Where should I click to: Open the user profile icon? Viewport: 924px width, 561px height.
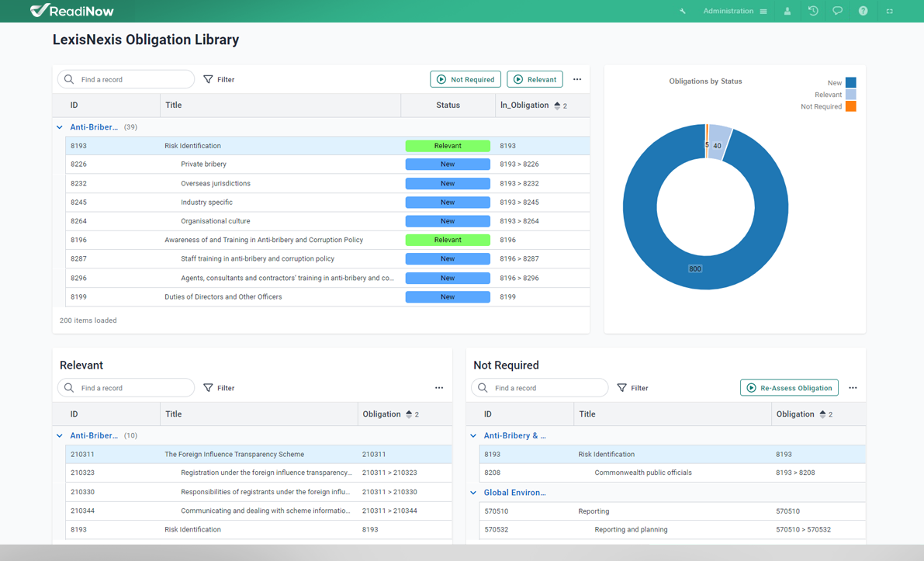(787, 11)
